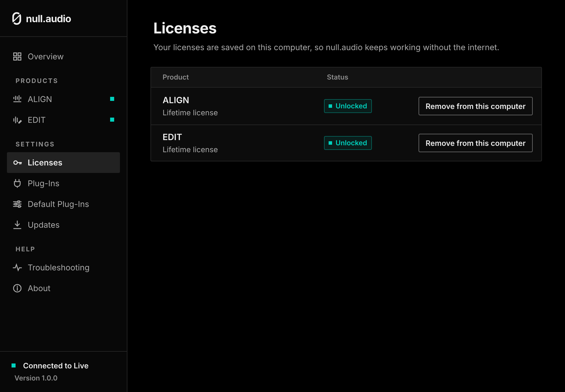Image resolution: width=565 pixels, height=392 pixels.
Task: Open the Troubleshooting help page
Action: click(63, 267)
